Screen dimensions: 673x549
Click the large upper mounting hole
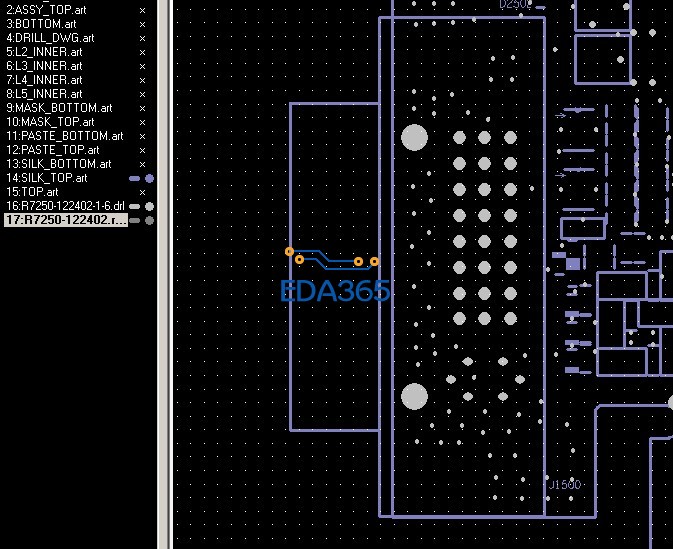pyautogui.click(x=414, y=137)
